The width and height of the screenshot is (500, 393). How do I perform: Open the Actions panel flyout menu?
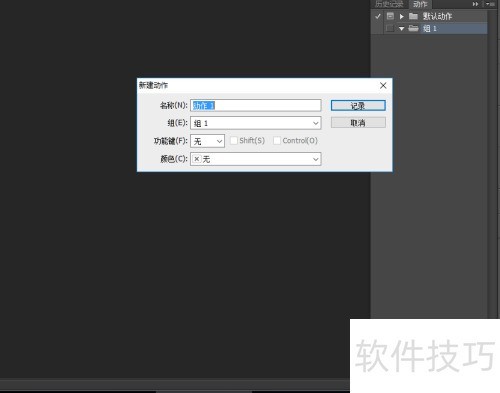pyautogui.click(x=490, y=4)
